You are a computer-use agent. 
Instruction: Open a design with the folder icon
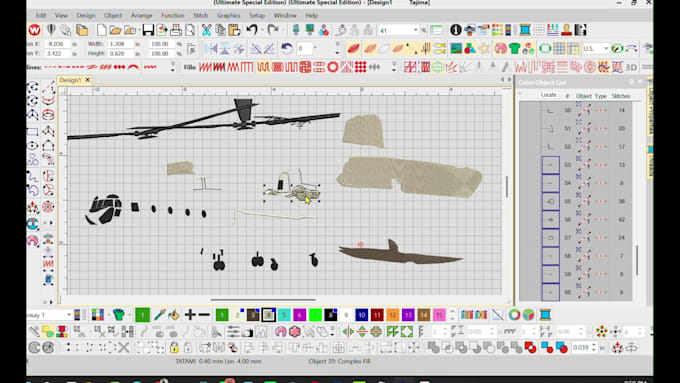click(x=115, y=30)
